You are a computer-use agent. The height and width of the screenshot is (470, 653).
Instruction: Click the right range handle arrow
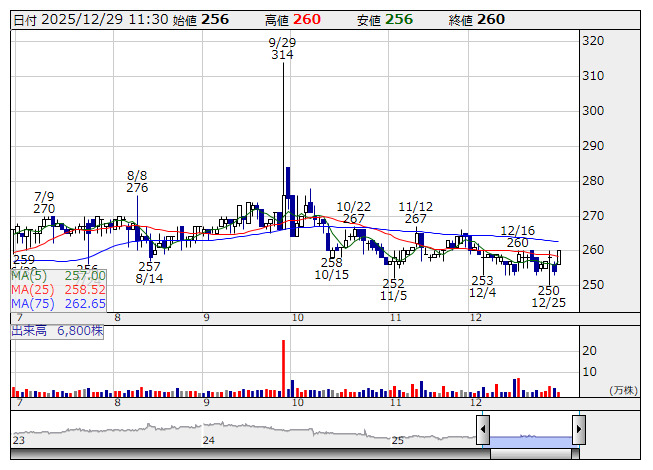(578, 430)
